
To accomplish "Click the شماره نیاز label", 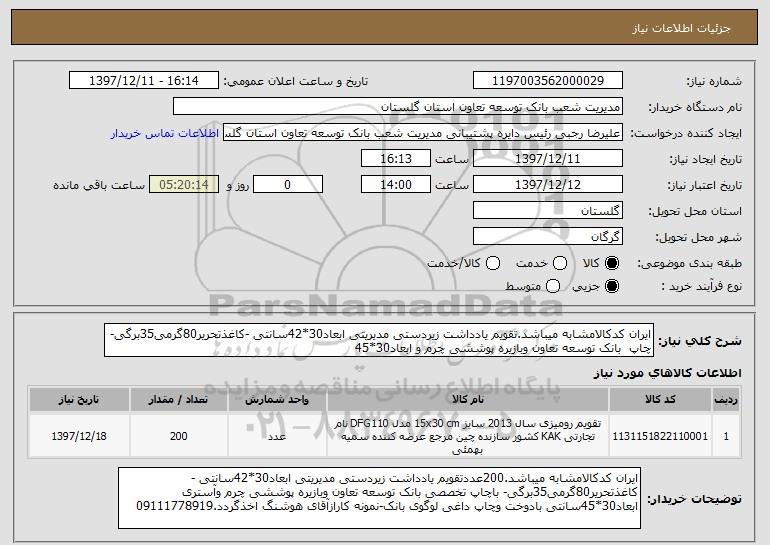I will pyautogui.click(x=713, y=81).
